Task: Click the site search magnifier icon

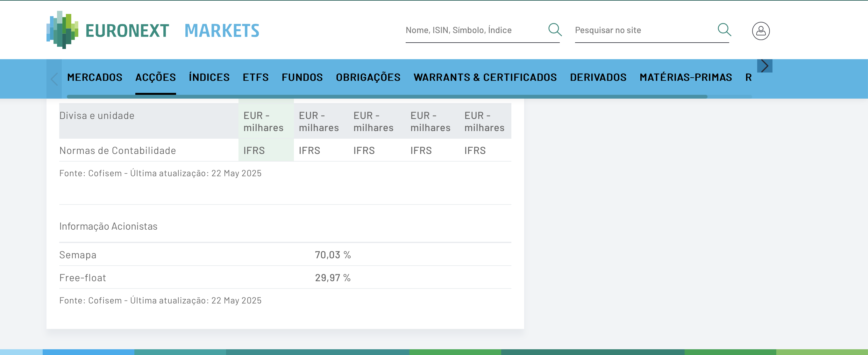Action: (x=724, y=30)
